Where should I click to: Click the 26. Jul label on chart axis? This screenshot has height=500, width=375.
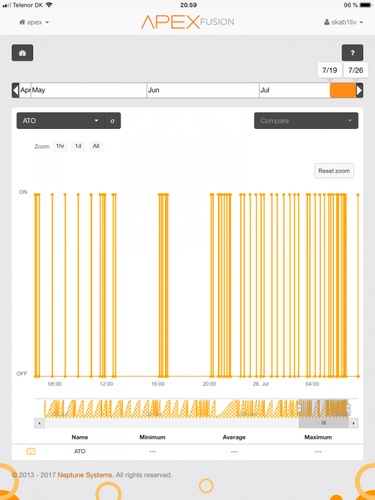(261, 384)
